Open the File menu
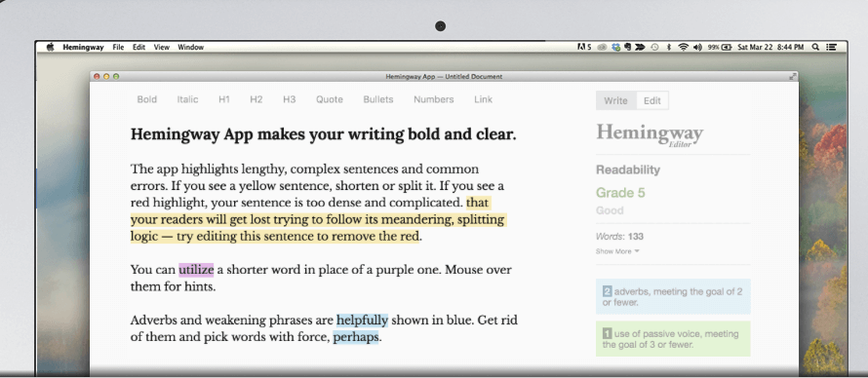868x378 pixels. [118, 48]
